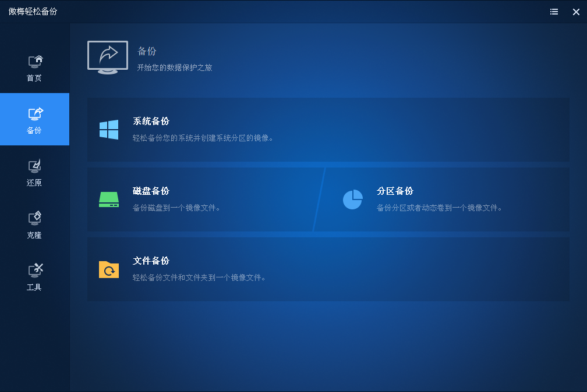Open the menu list icon in title bar
This screenshot has width=587, height=392.
coord(554,12)
